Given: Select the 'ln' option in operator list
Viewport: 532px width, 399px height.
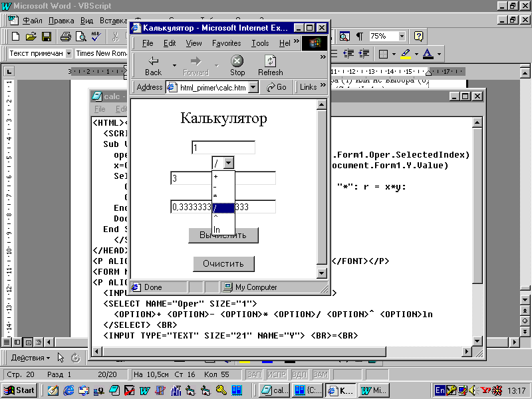Looking at the screenshot, I should tap(223, 229).
